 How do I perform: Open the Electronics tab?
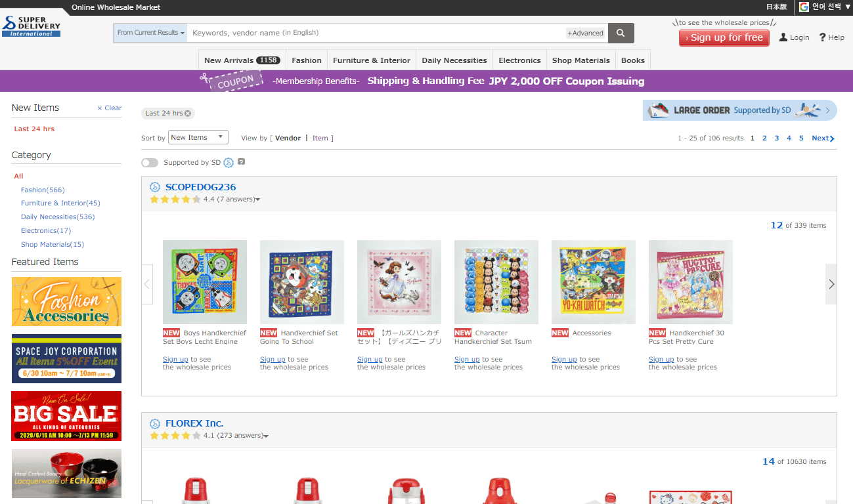tap(519, 60)
